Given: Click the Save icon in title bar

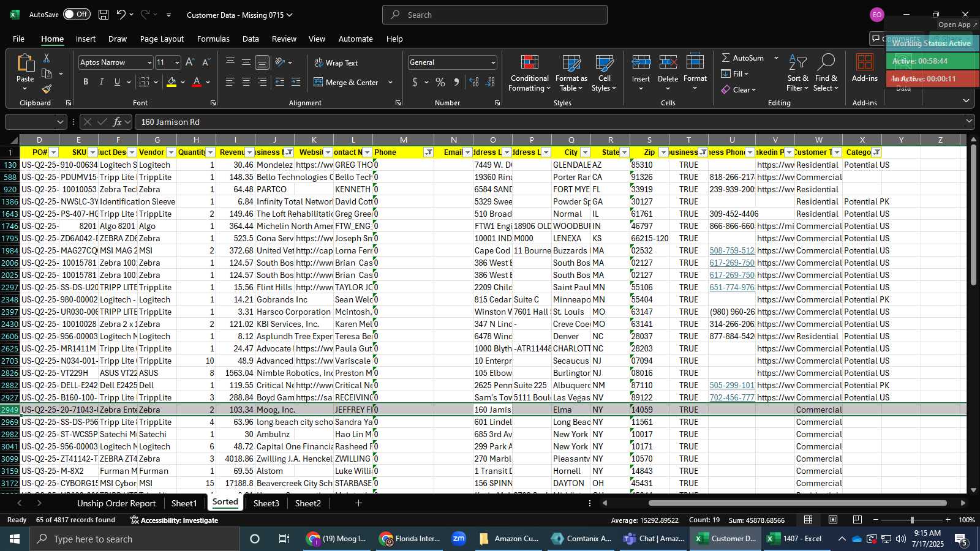Looking at the screenshot, I should coord(104,15).
